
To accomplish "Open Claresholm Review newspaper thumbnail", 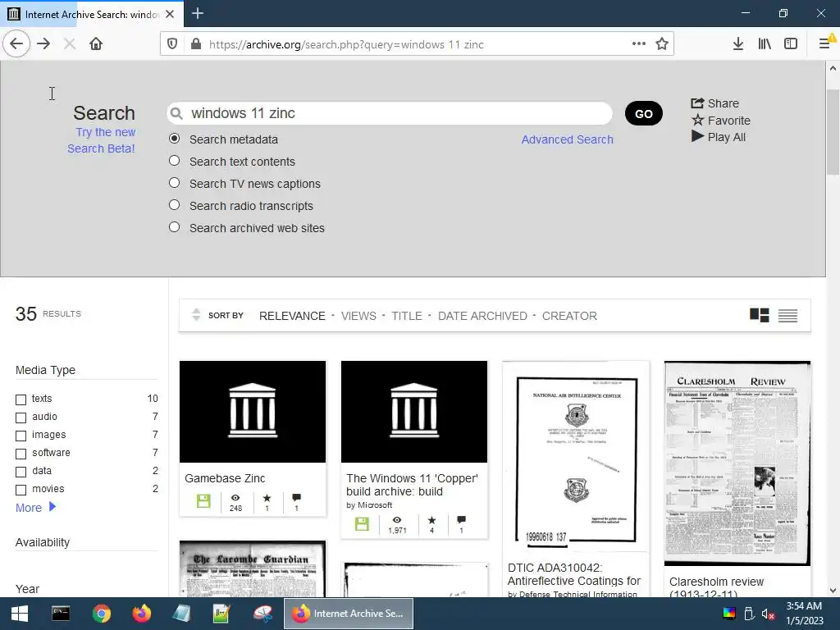I will [x=737, y=463].
